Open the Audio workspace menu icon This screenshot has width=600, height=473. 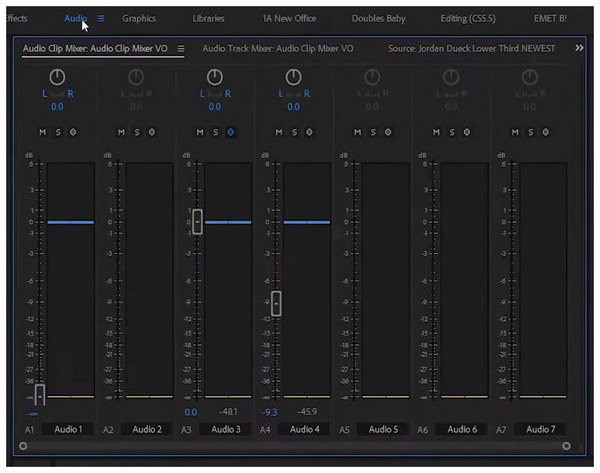(x=101, y=18)
